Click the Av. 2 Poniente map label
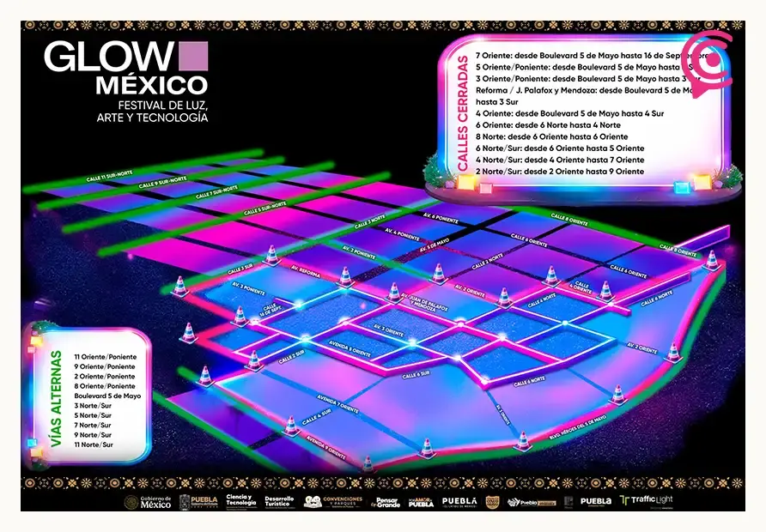 (359, 252)
